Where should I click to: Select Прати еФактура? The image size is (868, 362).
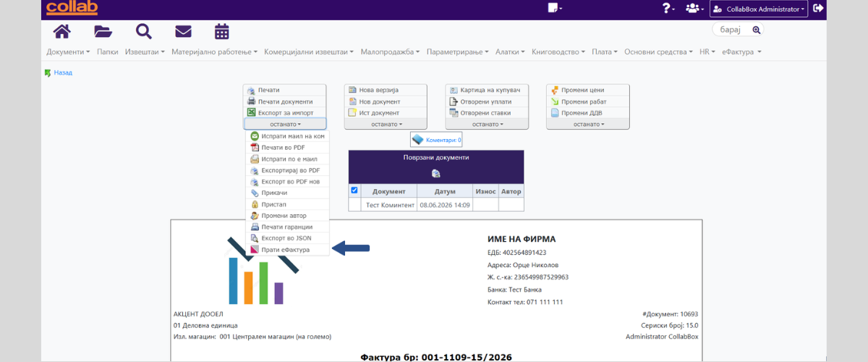287,250
